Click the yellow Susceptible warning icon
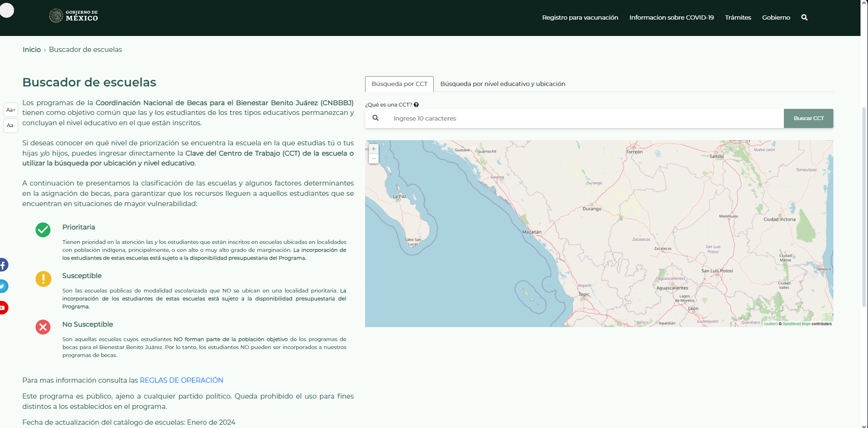 tap(43, 279)
